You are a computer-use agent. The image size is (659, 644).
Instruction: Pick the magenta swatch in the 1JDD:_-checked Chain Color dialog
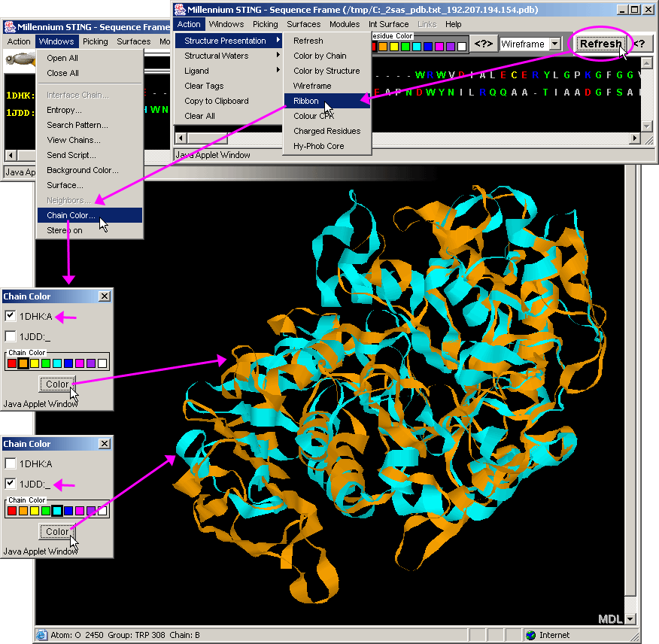point(80,511)
